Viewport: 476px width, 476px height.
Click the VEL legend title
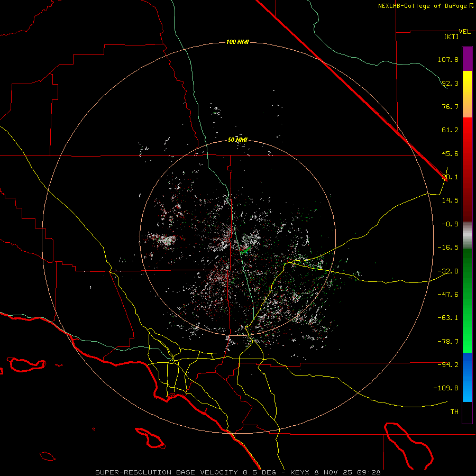click(464, 32)
